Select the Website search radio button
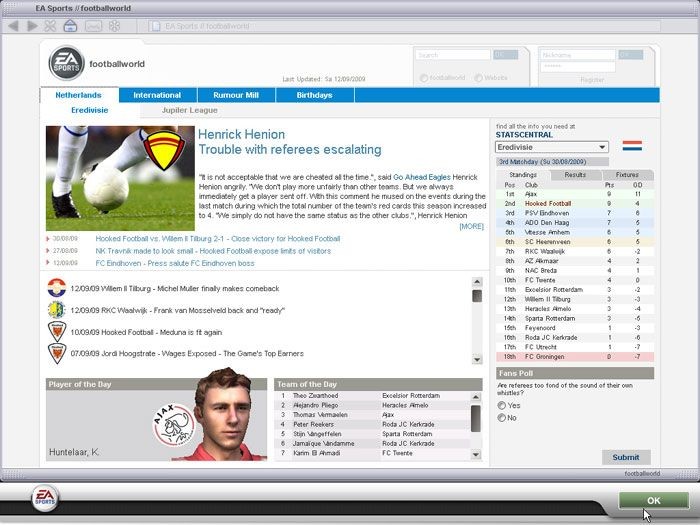Viewport: 700px width, 525px height. coord(479,78)
